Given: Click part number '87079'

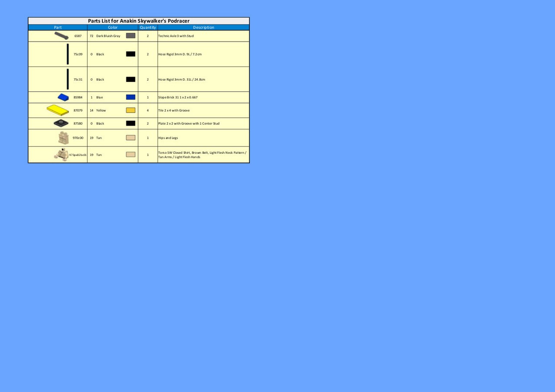Looking at the screenshot, I should pos(78,110).
